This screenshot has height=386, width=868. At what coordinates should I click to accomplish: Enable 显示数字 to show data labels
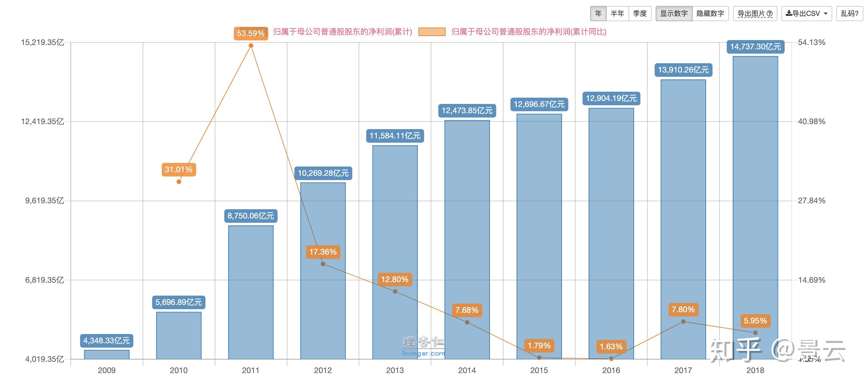coord(674,14)
